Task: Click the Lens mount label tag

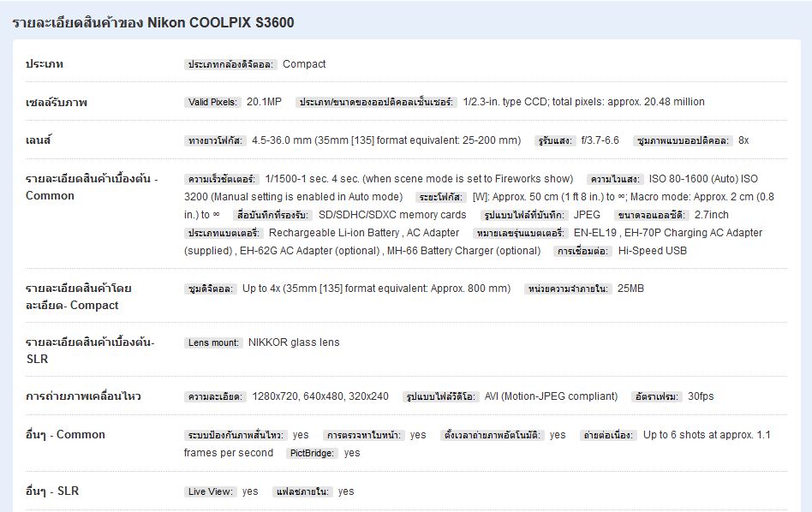Action: point(213,342)
